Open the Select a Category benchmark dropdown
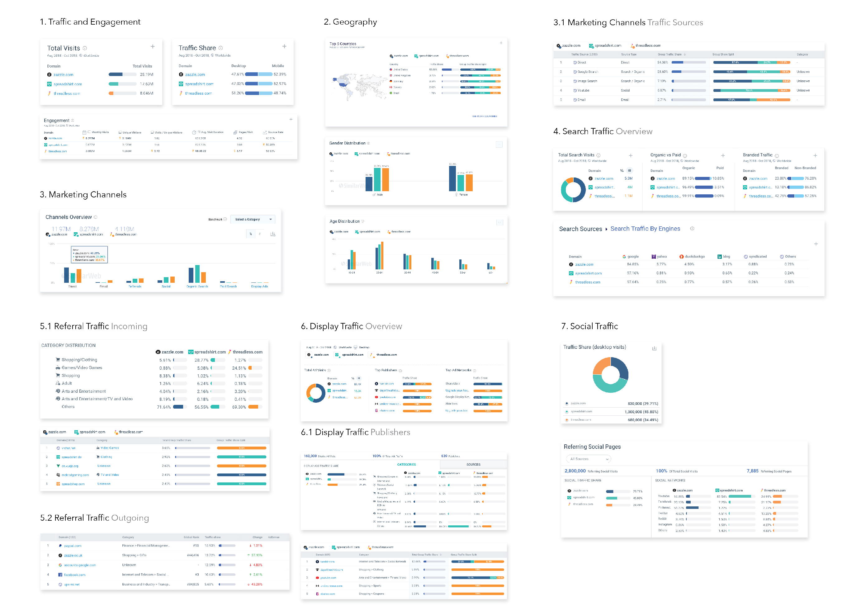The height and width of the screenshot is (616, 847). tap(253, 220)
